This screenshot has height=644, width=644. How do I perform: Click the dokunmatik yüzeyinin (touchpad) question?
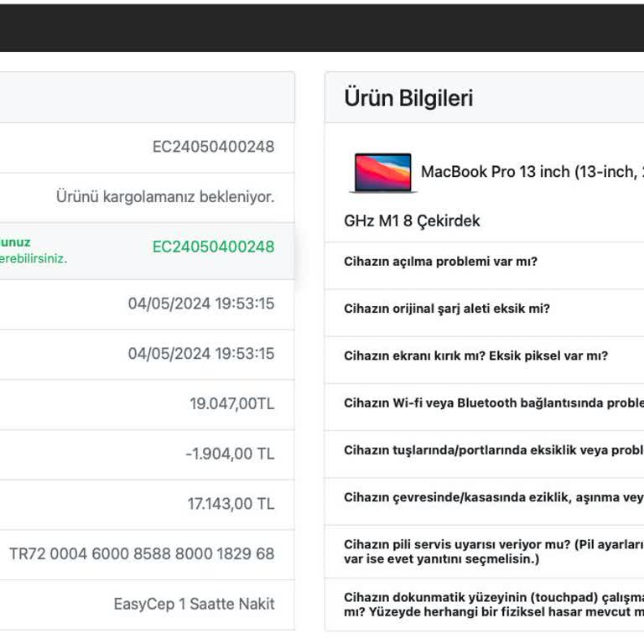pyautogui.click(x=494, y=605)
